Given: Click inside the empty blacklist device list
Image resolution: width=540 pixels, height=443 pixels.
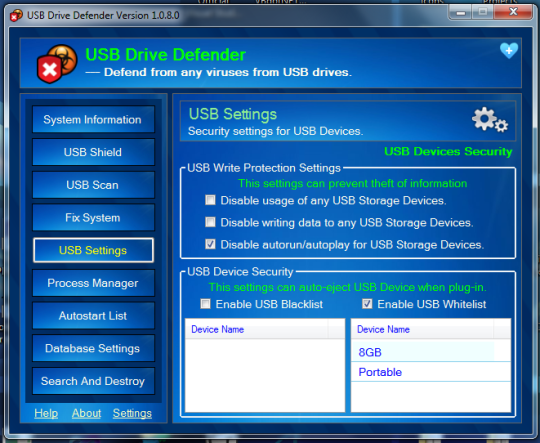Looking at the screenshot, I should [265, 375].
